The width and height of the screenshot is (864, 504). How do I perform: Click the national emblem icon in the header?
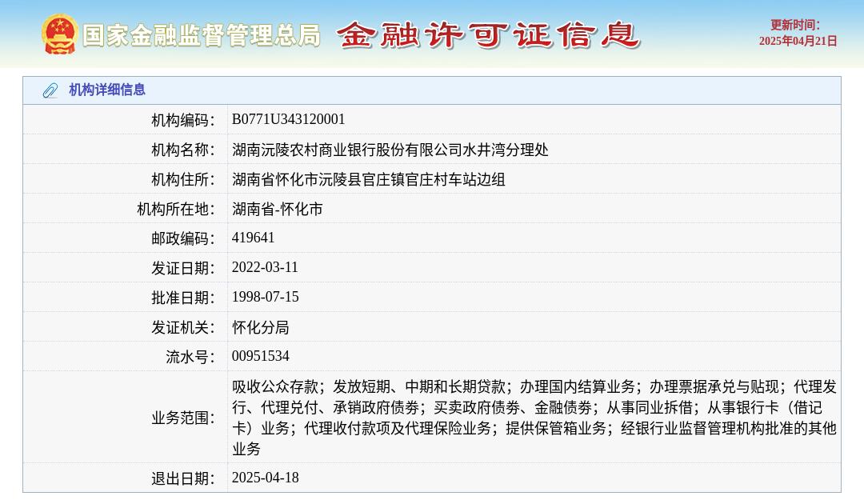pyautogui.click(x=58, y=34)
